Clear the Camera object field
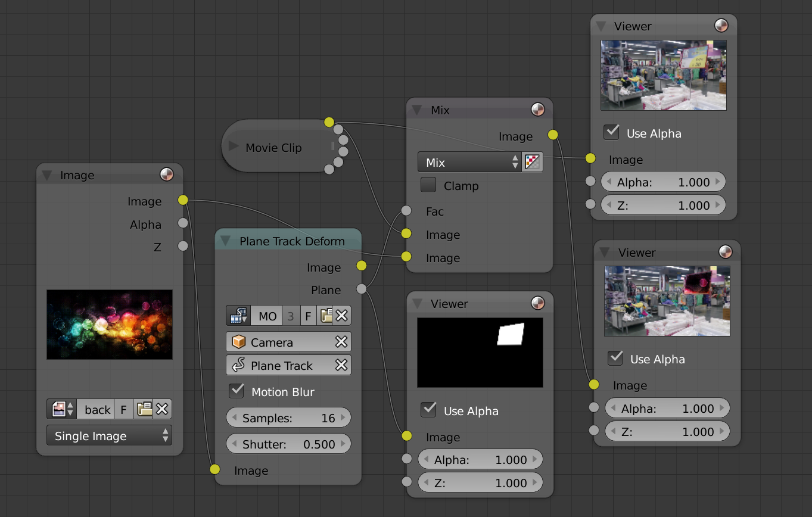Image resolution: width=812 pixels, height=517 pixels. (341, 342)
